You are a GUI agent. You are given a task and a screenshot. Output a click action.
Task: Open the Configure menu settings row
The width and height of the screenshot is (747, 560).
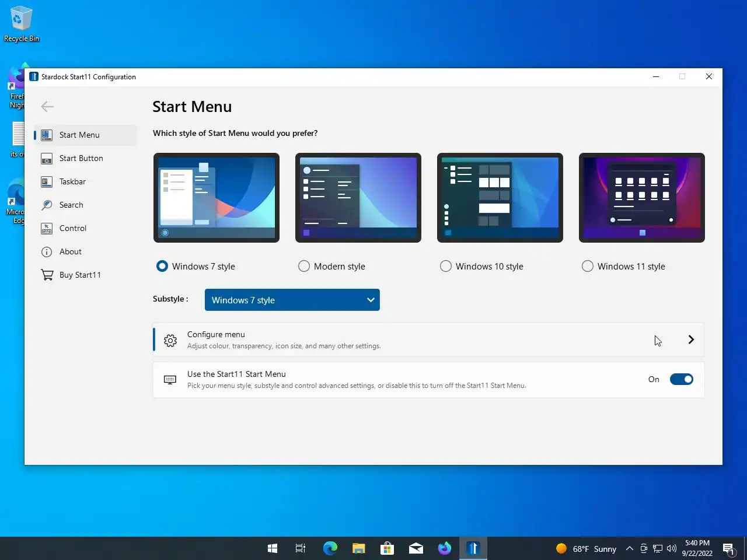[428, 340]
